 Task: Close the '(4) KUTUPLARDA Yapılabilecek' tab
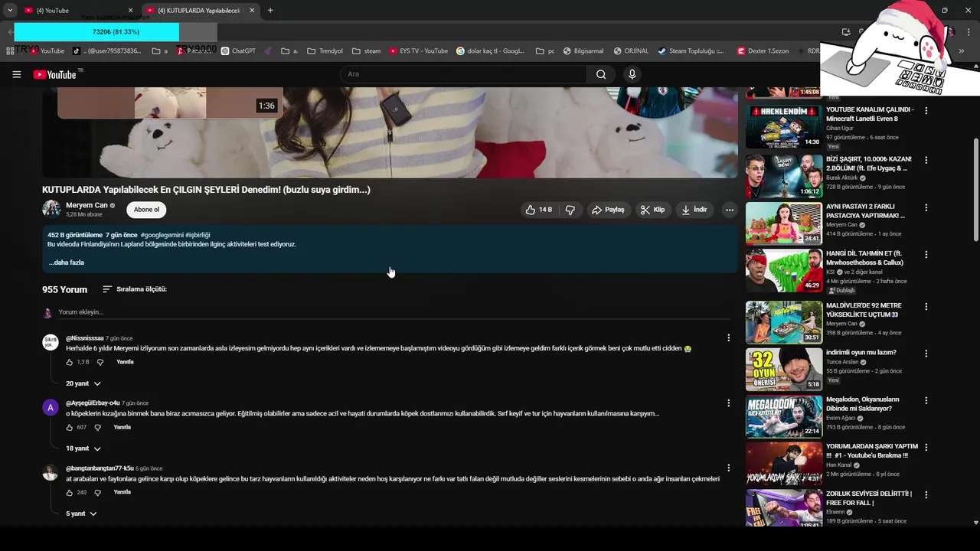click(252, 11)
